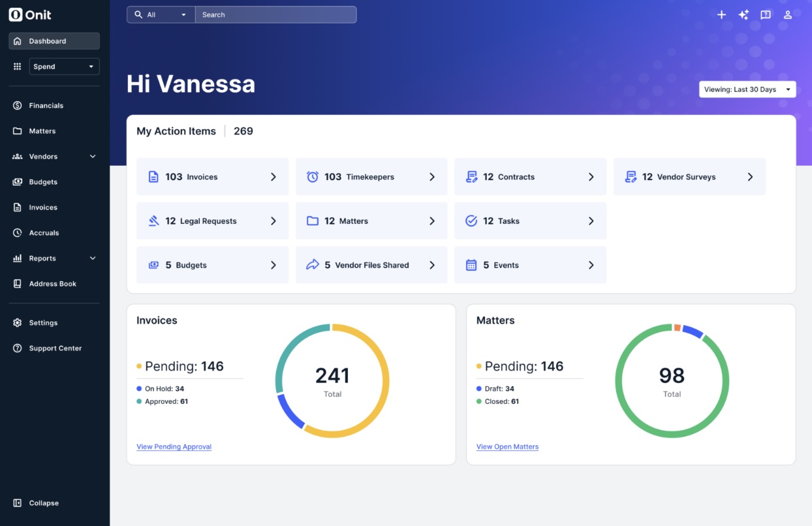This screenshot has height=526, width=812.
Task: Click the plus icon in top bar
Action: click(721, 15)
